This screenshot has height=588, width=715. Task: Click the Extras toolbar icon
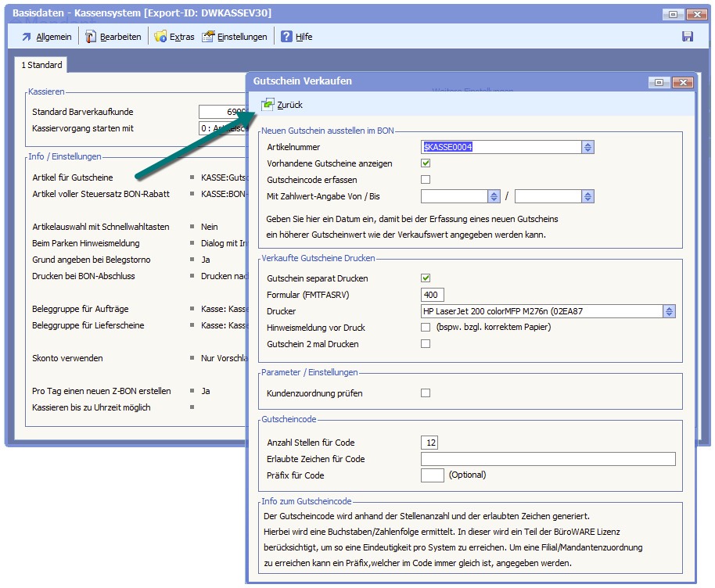point(160,37)
